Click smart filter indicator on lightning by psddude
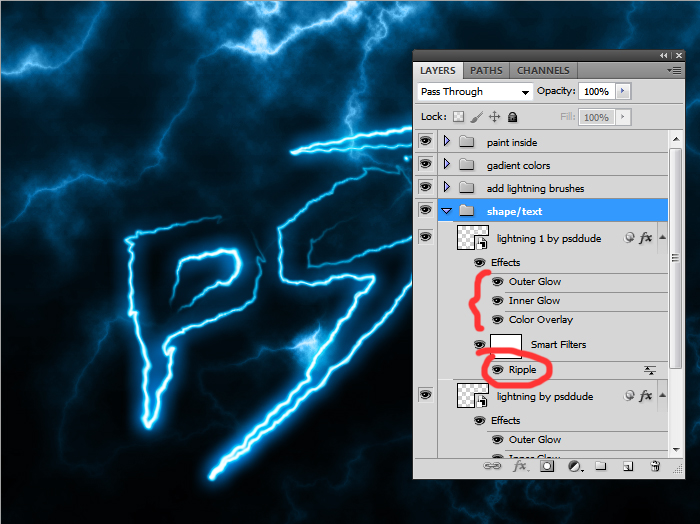 point(629,396)
